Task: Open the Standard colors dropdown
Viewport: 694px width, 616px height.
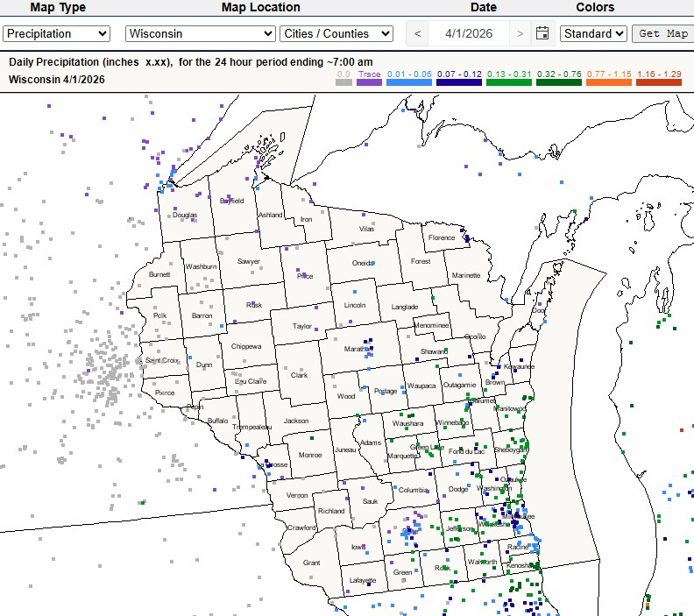Action: [594, 33]
